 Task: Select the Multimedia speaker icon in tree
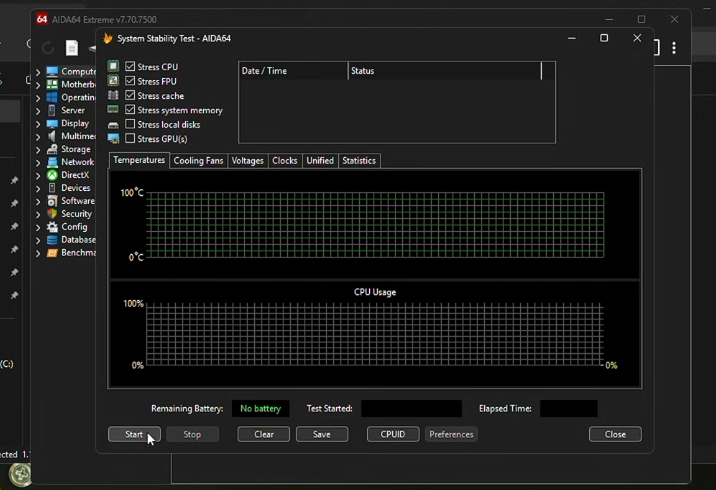(x=52, y=136)
